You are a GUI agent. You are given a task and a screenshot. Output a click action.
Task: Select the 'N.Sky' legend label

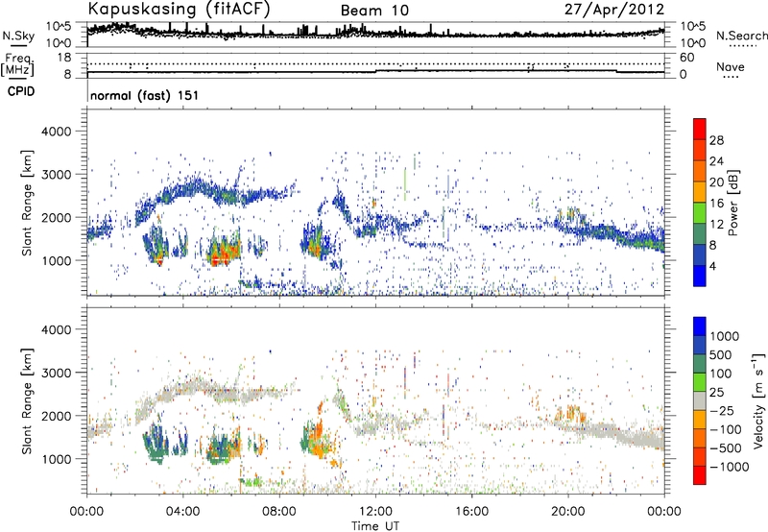coord(18,36)
